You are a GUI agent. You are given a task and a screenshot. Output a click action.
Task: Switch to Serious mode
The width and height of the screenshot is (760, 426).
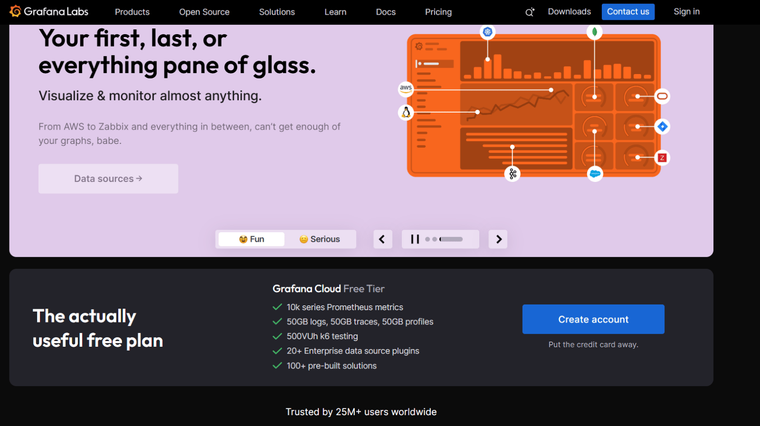coord(319,239)
